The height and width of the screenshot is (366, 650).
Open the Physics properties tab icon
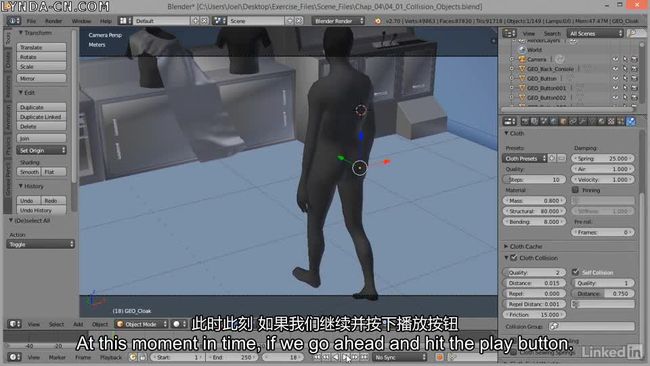631,121
